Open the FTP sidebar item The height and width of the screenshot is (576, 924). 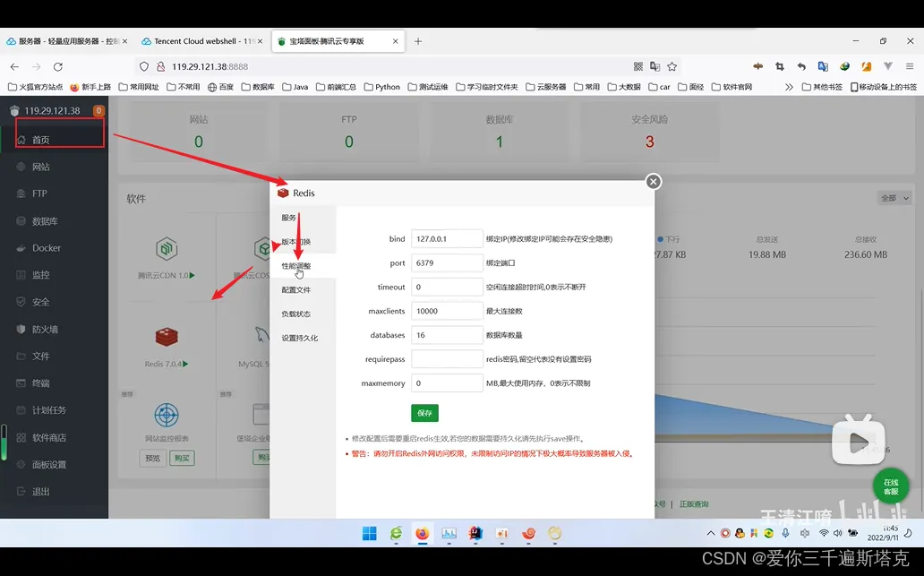click(53, 193)
